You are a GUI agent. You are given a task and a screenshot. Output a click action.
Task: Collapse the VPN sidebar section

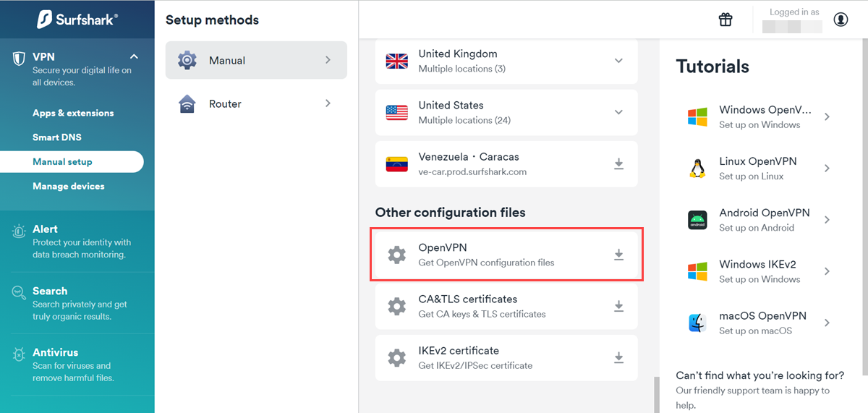point(134,56)
